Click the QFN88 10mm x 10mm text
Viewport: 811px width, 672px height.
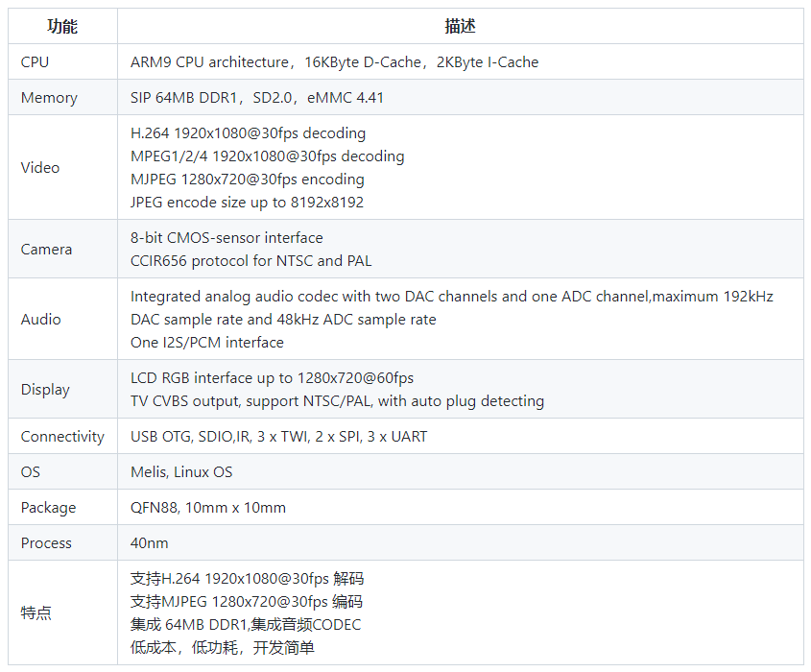pyautogui.click(x=207, y=507)
